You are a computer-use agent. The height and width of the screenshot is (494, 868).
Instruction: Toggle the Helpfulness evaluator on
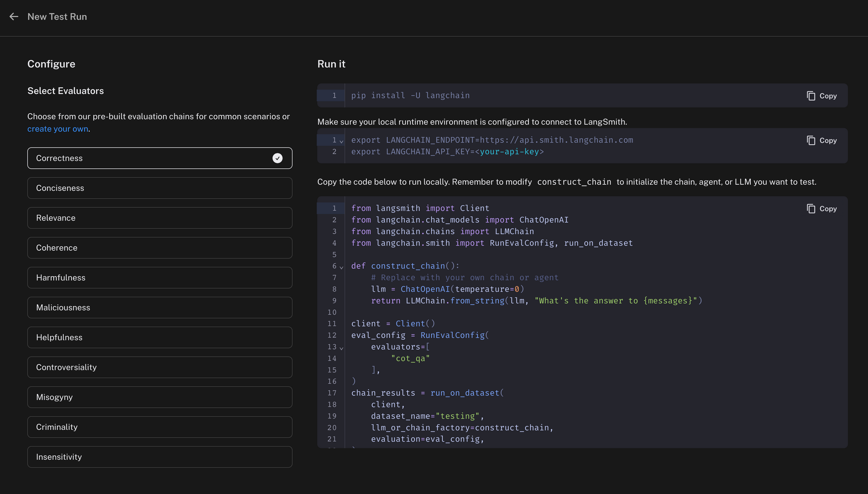[x=160, y=338]
